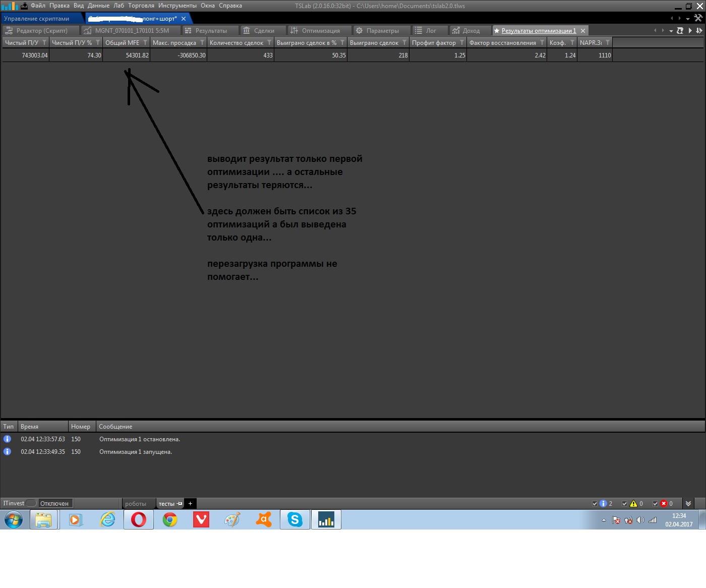Show hidden system tray icons

click(604, 520)
